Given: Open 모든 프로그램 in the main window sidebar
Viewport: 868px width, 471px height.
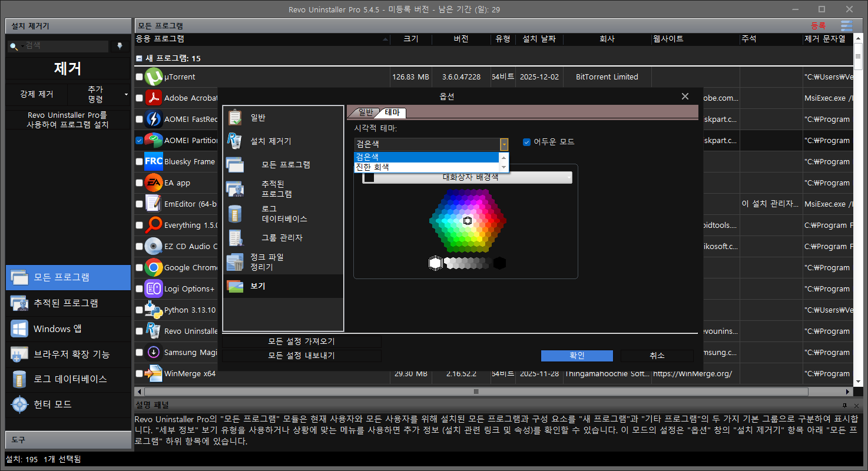Looking at the screenshot, I should point(68,277).
